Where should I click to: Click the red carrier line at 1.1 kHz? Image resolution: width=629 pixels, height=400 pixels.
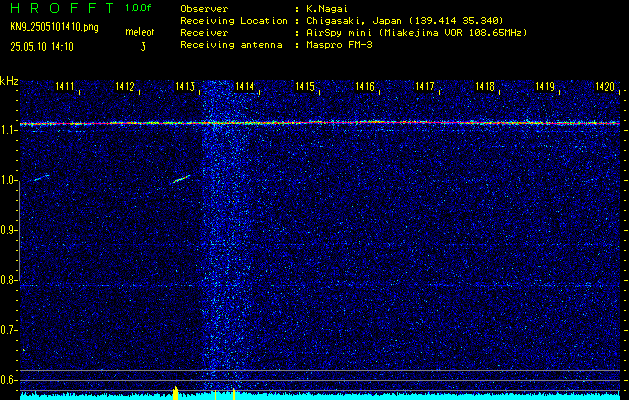click(320, 123)
